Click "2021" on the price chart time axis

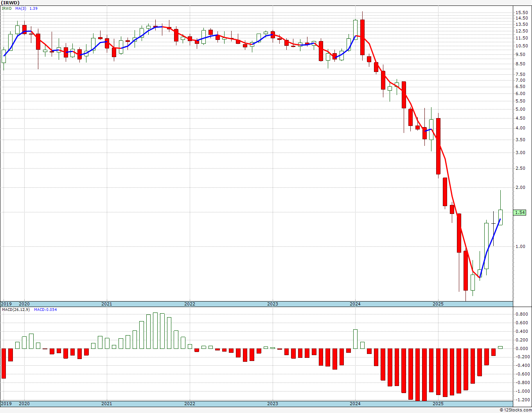click(x=107, y=304)
